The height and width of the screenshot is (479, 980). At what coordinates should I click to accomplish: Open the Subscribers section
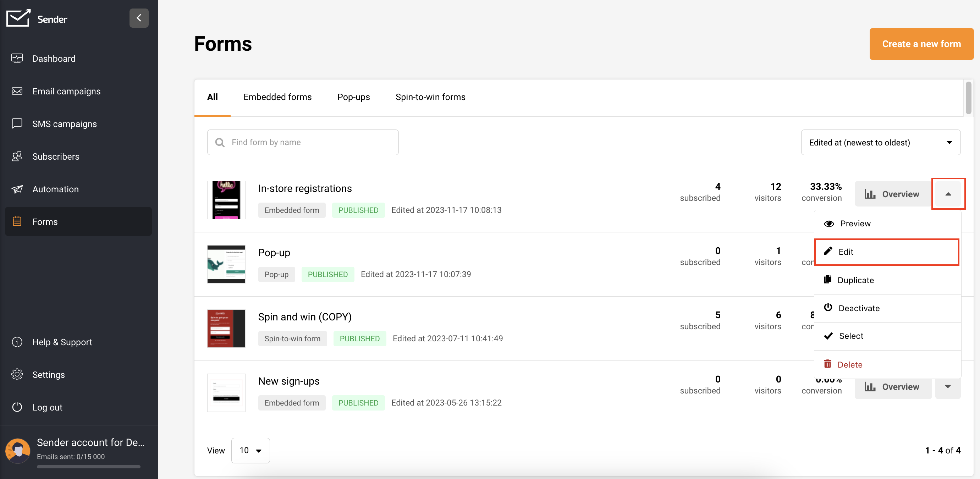56,156
